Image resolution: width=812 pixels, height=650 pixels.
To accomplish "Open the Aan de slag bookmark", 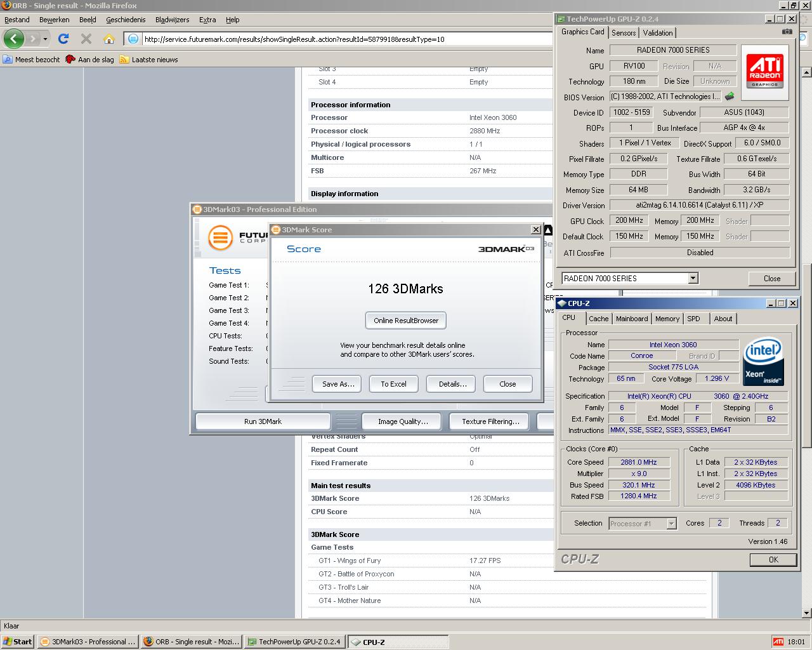I will click(89, 60).
